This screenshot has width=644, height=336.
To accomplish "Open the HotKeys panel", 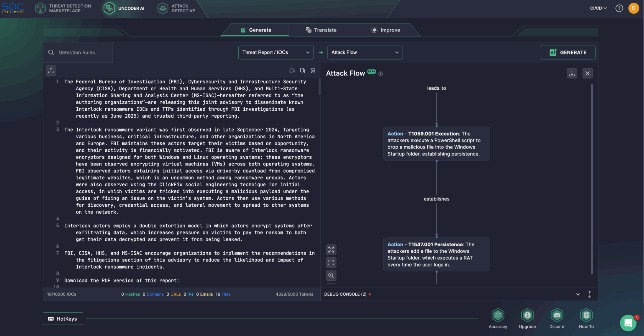I will (63, 318).
